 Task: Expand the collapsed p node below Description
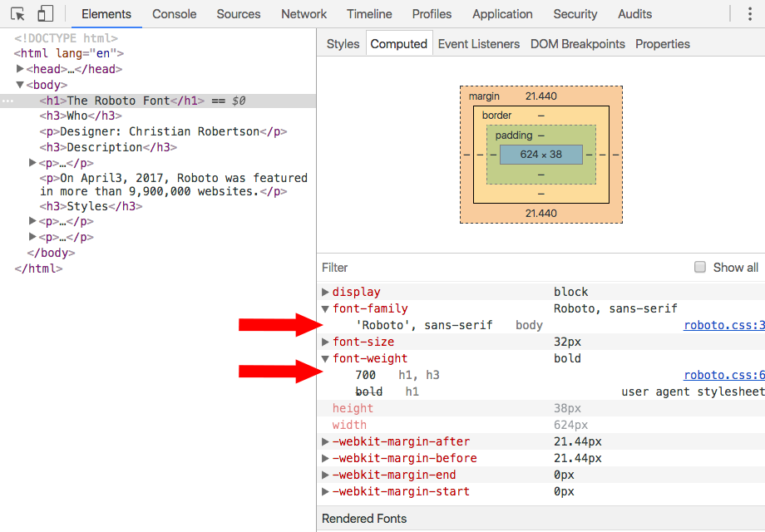point(32,162)
